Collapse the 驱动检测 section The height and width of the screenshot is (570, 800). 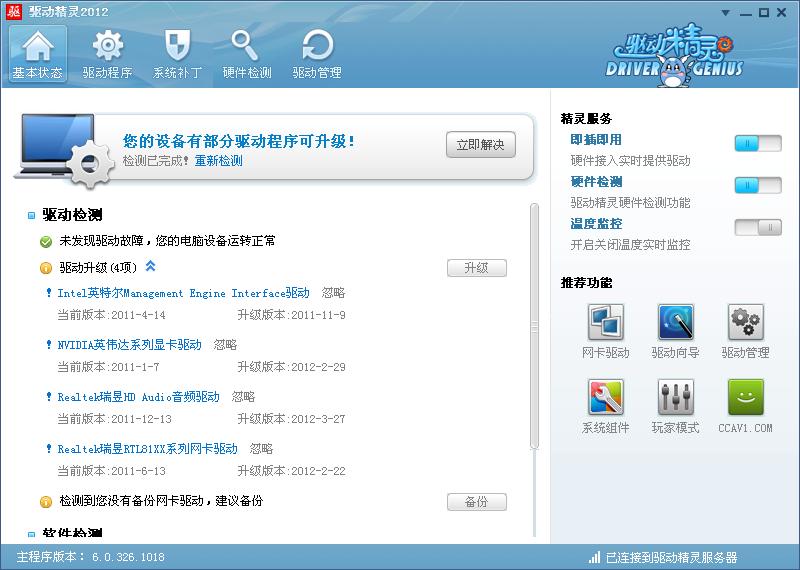tap(31, 216)
